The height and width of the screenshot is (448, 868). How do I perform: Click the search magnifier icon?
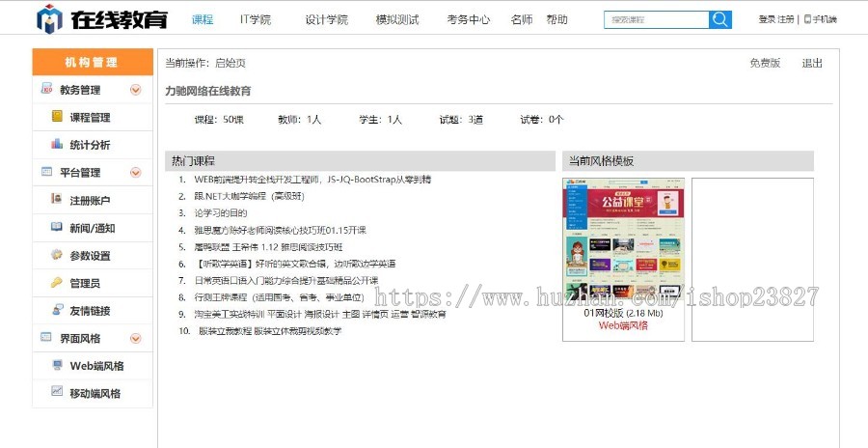coord(719,19)
